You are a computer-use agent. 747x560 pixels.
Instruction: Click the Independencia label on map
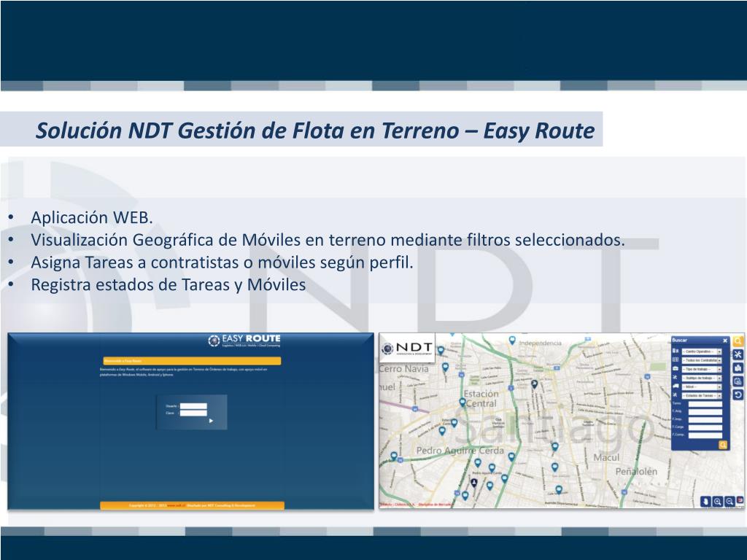tap(541, 343)
